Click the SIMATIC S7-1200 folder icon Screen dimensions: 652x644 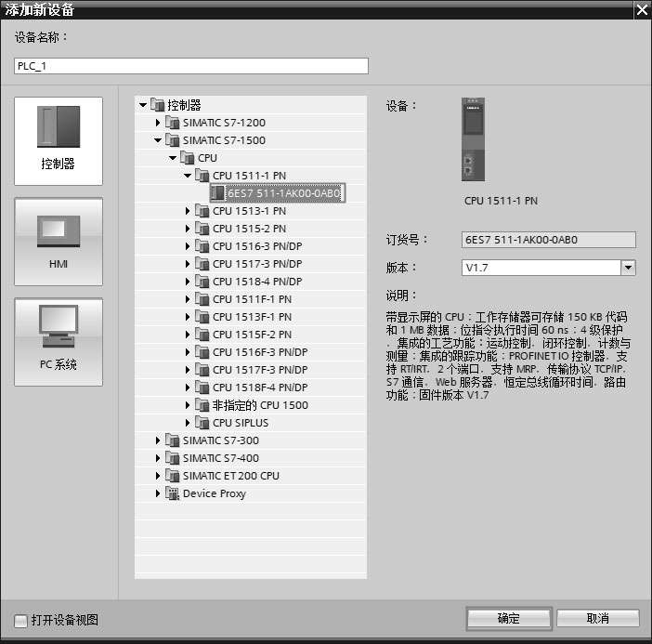tap(173, 123)
